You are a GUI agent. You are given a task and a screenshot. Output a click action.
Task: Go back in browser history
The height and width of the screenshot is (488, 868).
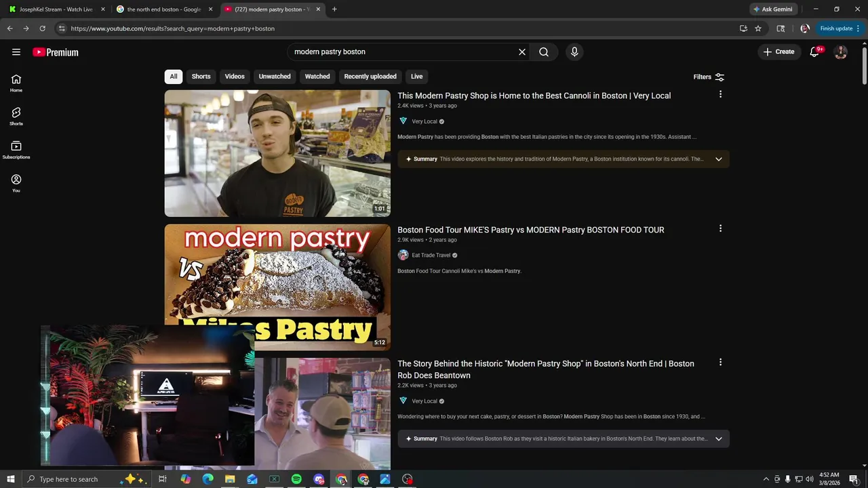coord(9,28)
